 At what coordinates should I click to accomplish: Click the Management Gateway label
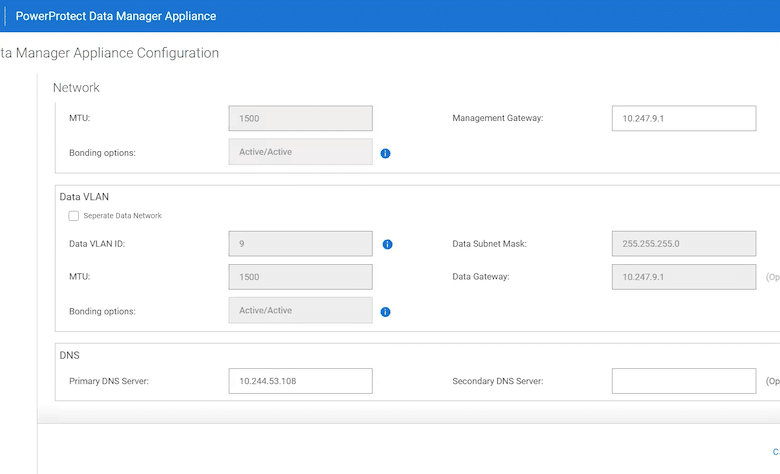click(497, 118)
